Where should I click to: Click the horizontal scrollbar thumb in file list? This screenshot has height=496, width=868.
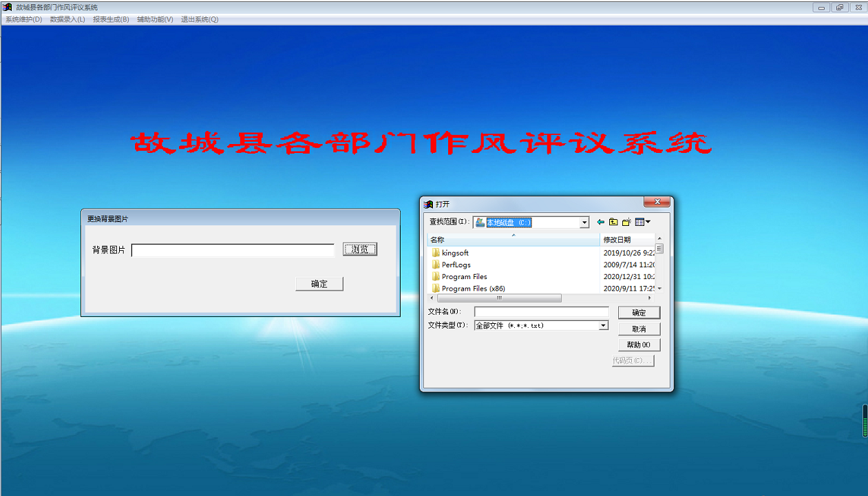coord(499,298)
